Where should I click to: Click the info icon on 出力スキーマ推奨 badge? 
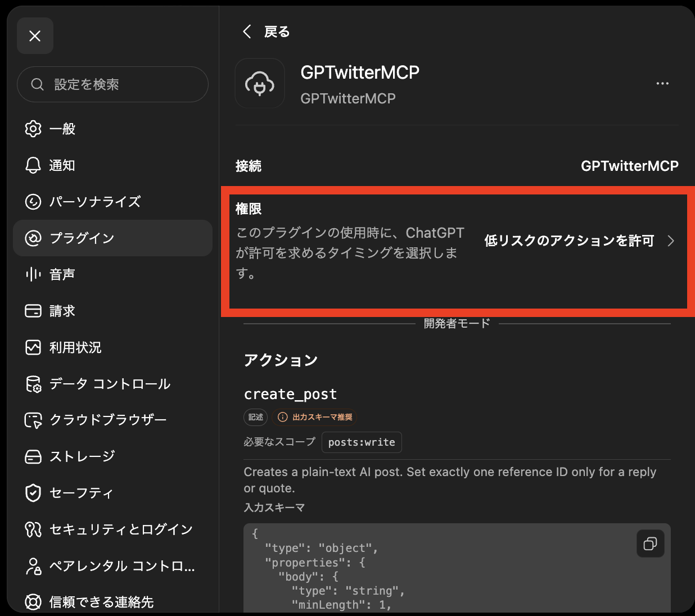283,417
